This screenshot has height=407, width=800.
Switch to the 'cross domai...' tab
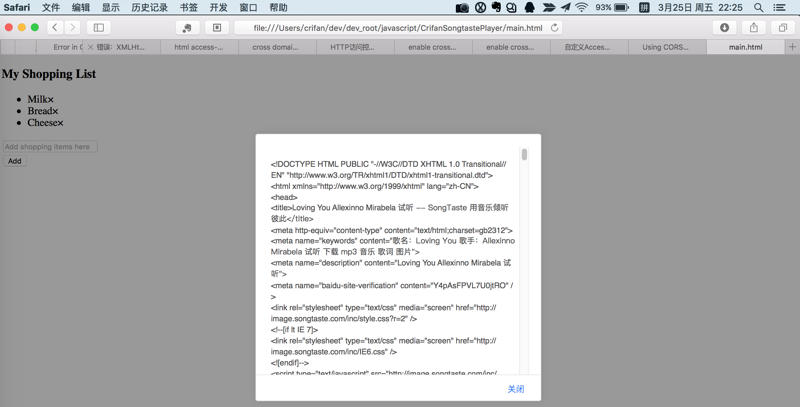[276, 47]
